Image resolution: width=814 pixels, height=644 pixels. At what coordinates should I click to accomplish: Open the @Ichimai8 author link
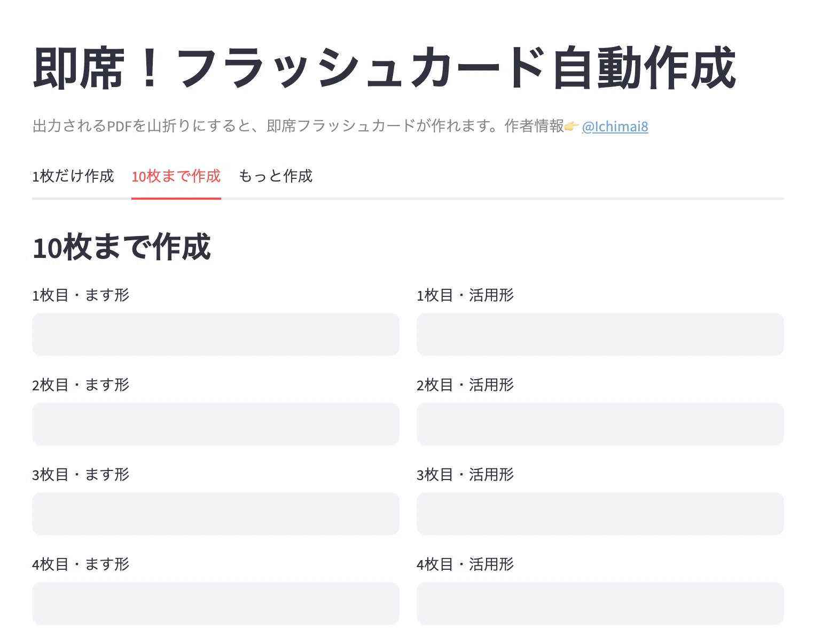[x=615, y=127]
